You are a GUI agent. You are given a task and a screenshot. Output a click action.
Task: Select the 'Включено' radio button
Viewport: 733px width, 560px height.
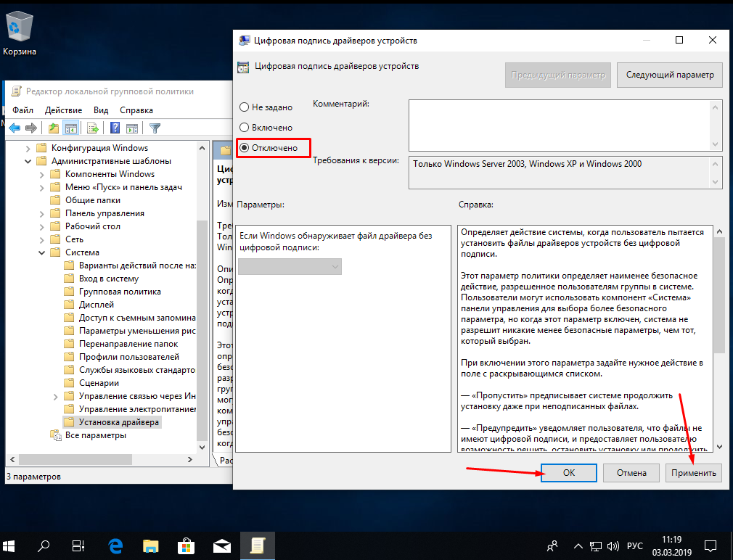point(244,127)
